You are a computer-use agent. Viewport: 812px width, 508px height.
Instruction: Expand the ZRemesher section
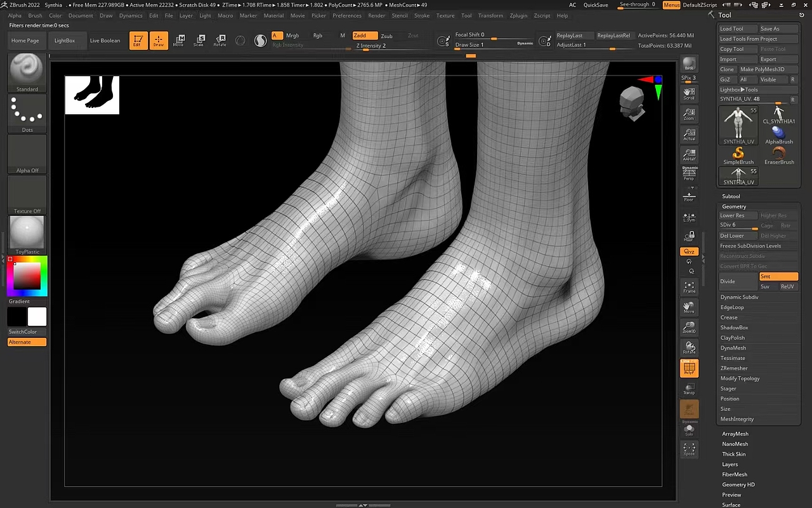click(x=734, y=368)
